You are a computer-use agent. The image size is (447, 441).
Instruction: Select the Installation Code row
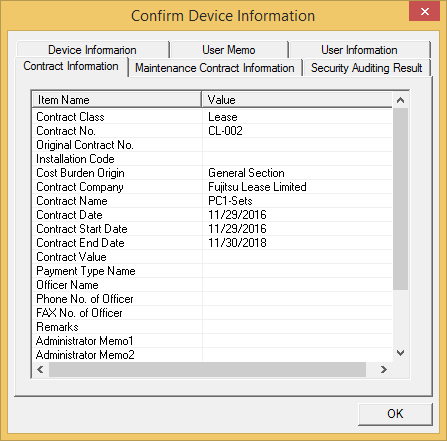pos(212,159)
